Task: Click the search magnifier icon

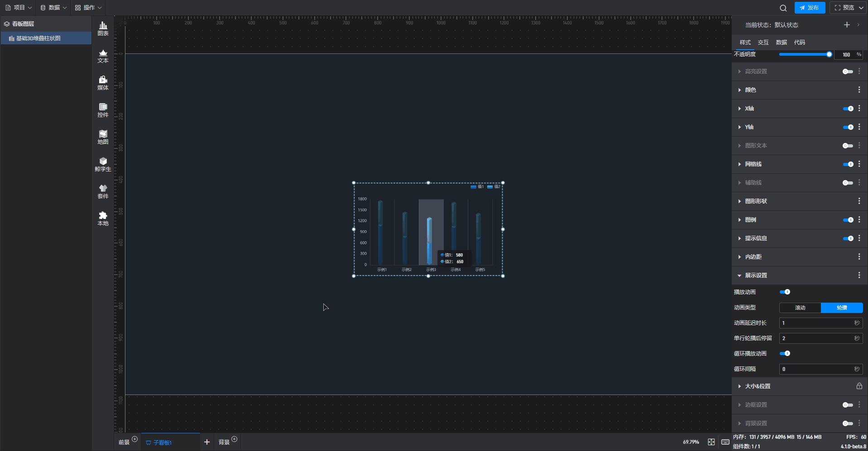Action: (783, 8)
